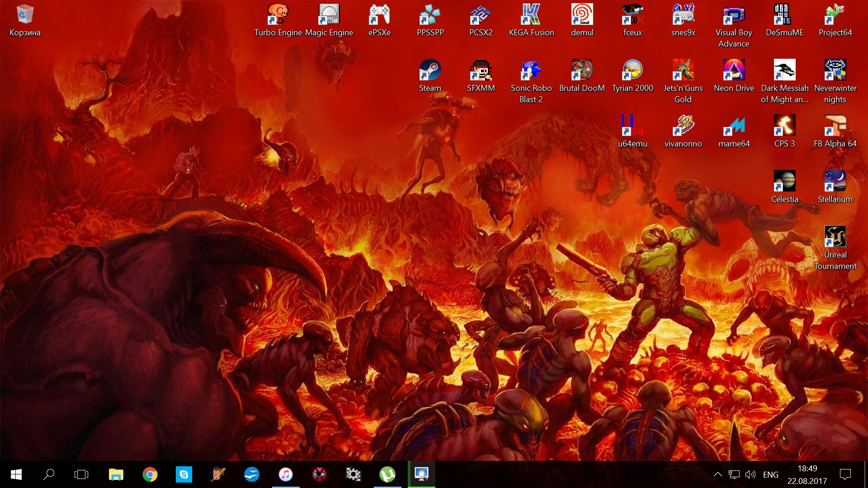
Task: Select the Sonic Robo Blast 2 shortcut
Action: [531, 82]
